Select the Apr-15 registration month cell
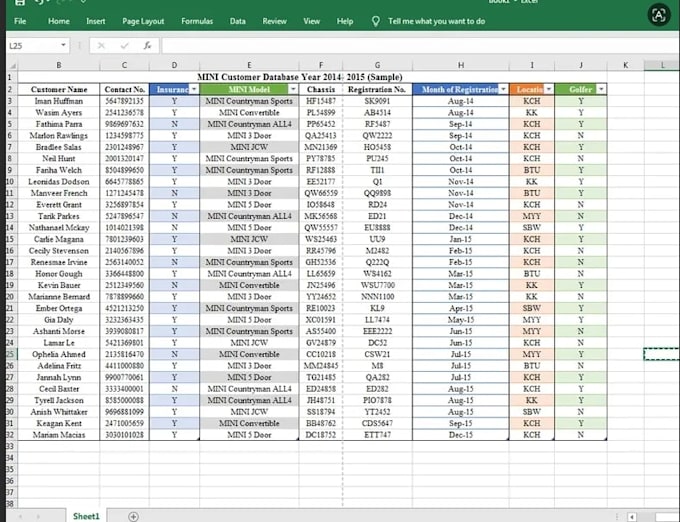 click(x=461, y=308)
